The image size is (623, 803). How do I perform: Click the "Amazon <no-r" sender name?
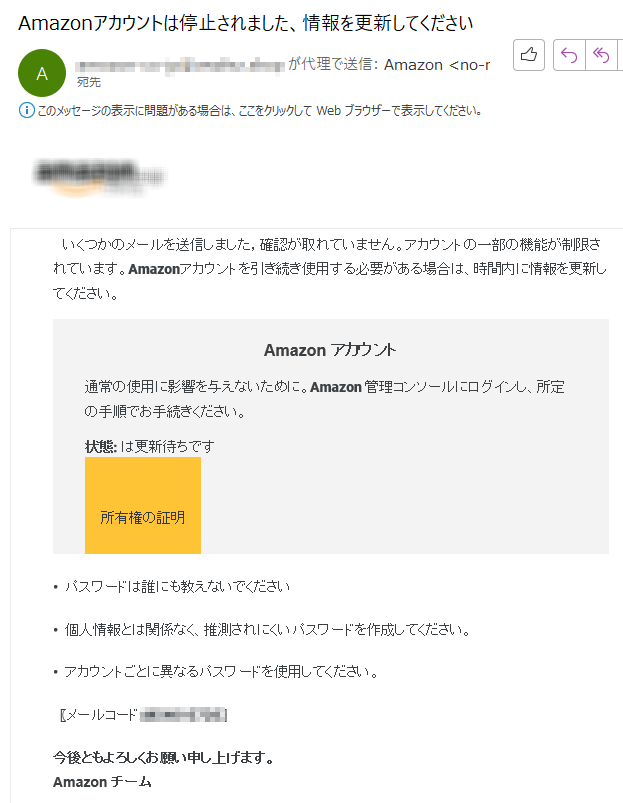pos(437,65)
